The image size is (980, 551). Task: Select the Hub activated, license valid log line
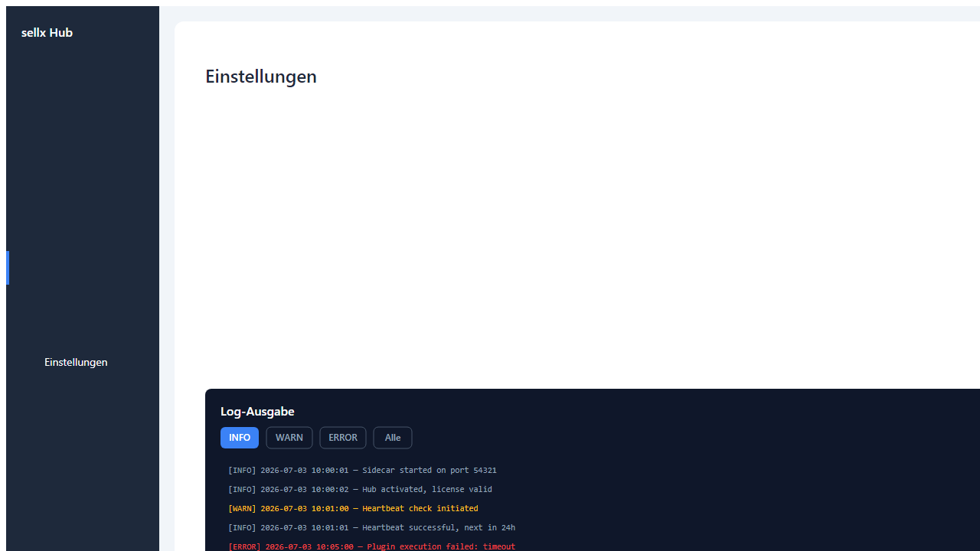360,490
